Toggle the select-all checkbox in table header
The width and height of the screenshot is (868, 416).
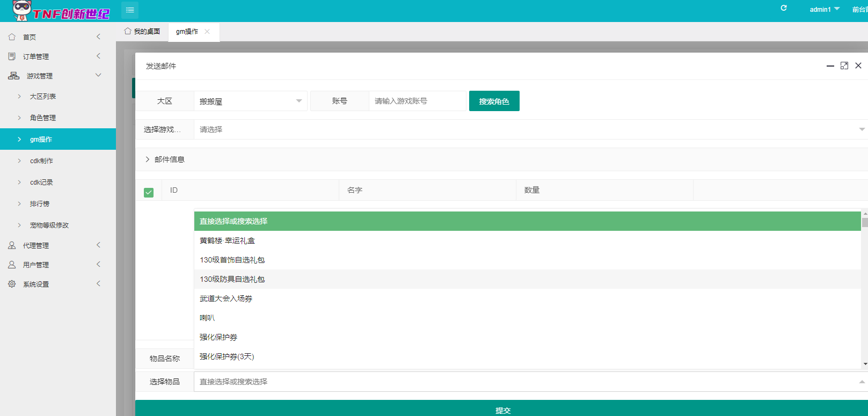149,192
